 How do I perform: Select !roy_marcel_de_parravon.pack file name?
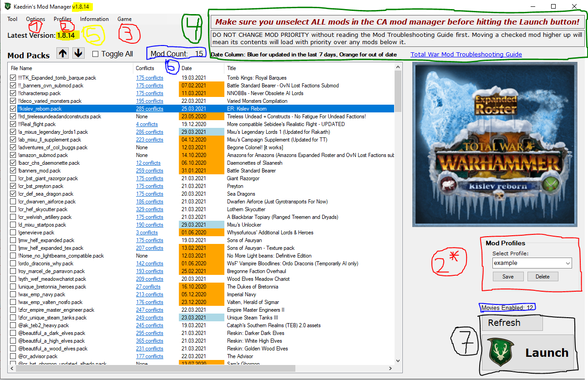[52, 271]
